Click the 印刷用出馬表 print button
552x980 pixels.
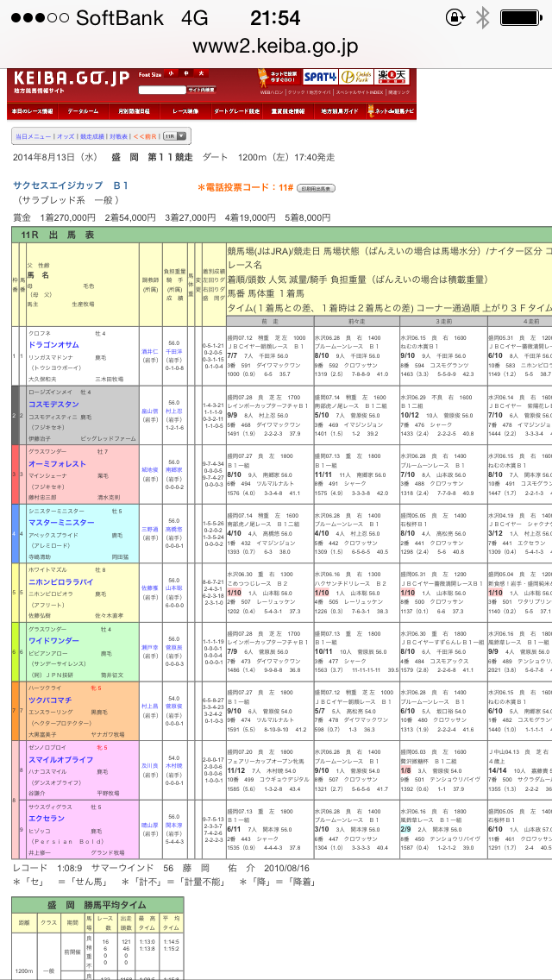(x=317, y=188)
